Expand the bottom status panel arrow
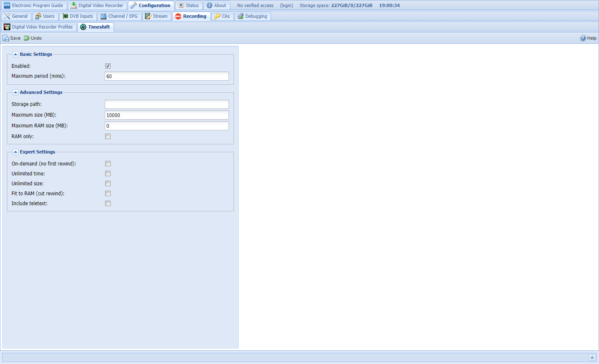The height and width of the screenshot is (364, 599). pyautogui.click(x=592, y=357)
